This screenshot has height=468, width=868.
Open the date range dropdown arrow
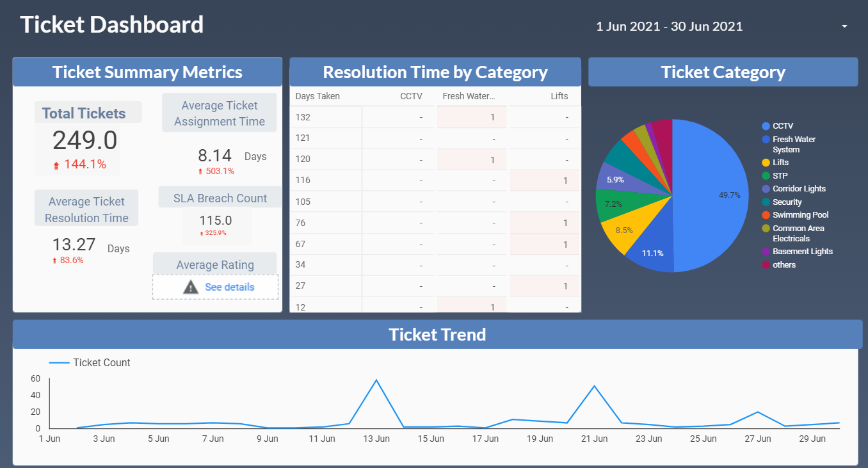click(x=844, y=27)
